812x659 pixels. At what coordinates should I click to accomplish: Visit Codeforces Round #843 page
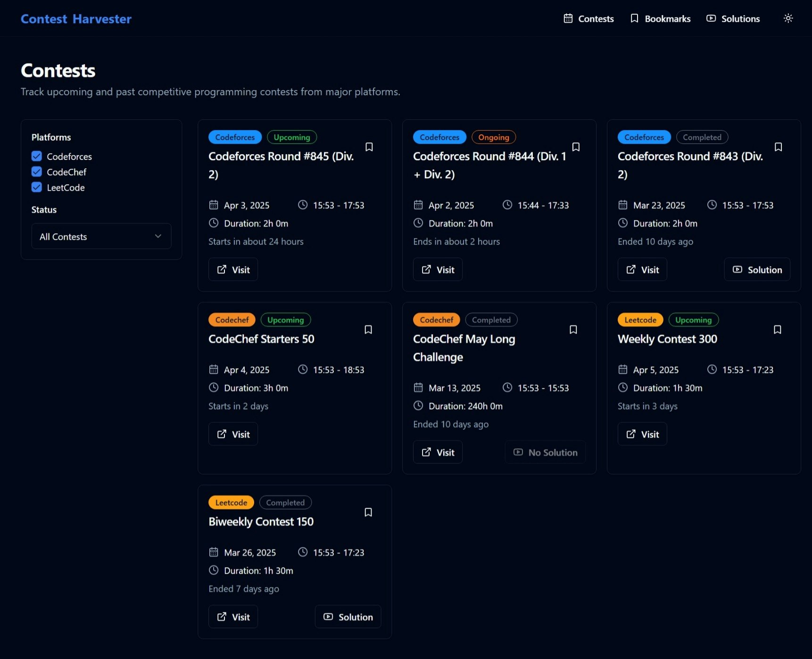[x=643, y=270]
